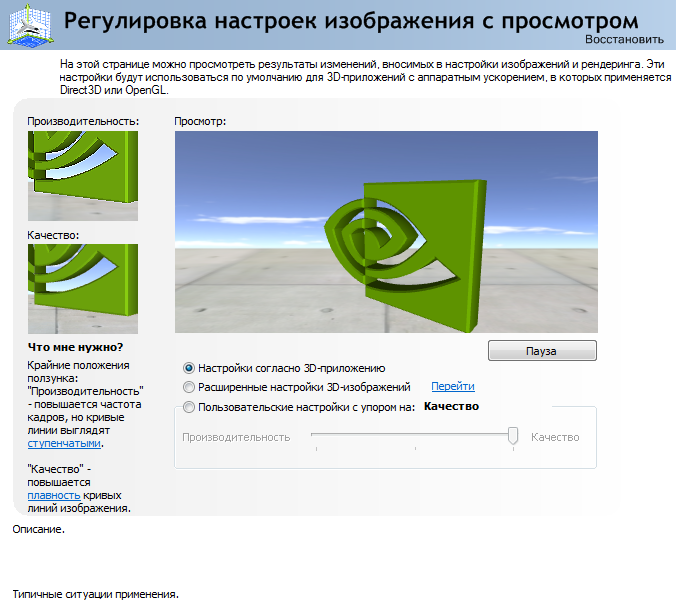Click the Качество preview thumbnail
This screenshot has width=676, height=615.
(83, 289)
